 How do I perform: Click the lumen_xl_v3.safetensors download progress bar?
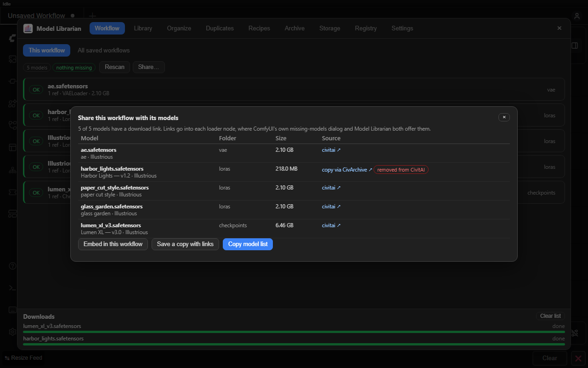click(x=294, y=332)
